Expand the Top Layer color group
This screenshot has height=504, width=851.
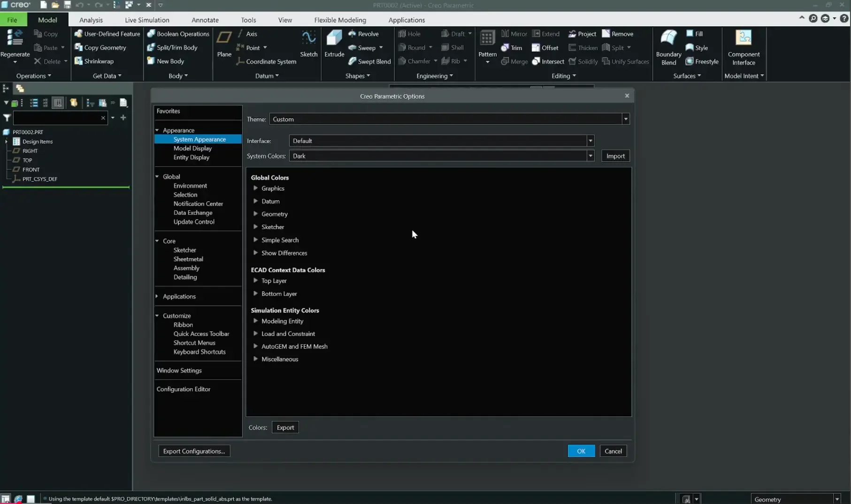tap(255, 281)
